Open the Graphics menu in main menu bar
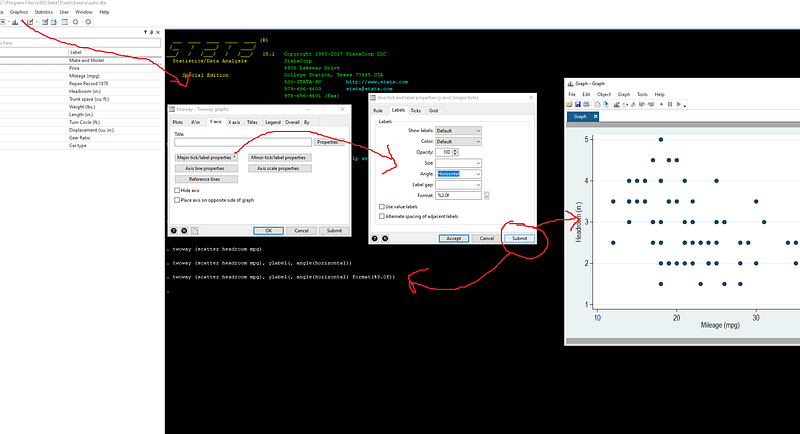 click(x=19, y=12)
